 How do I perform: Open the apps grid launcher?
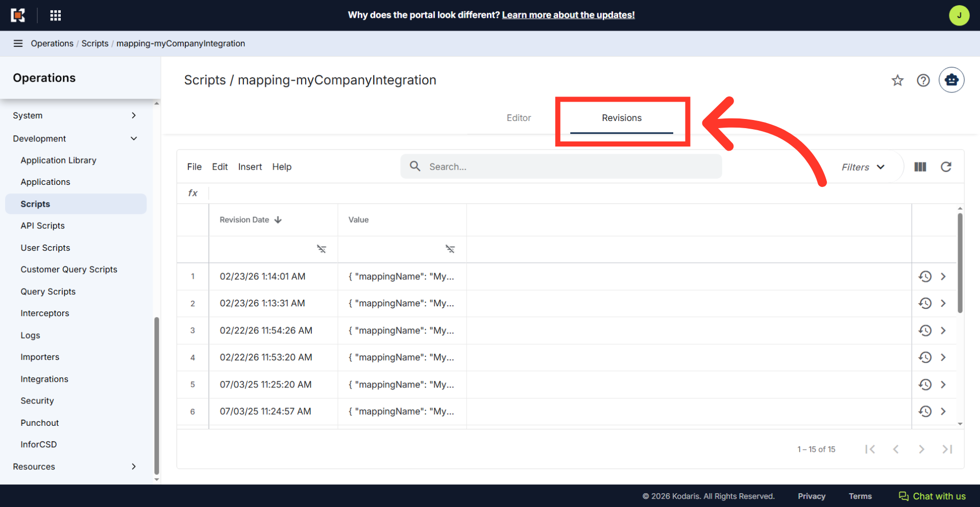56,15
